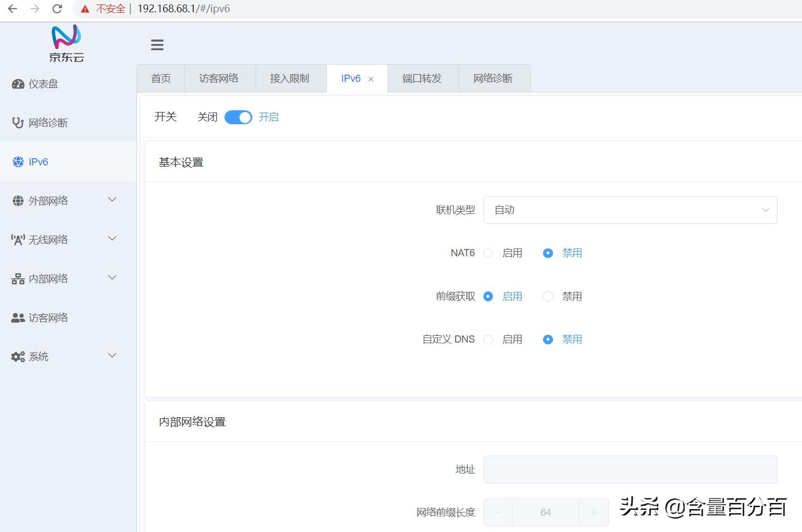The width and height of the screenshot is (802, 532).
Task: Open the 首页 tab
Action: tap(160, 78)
